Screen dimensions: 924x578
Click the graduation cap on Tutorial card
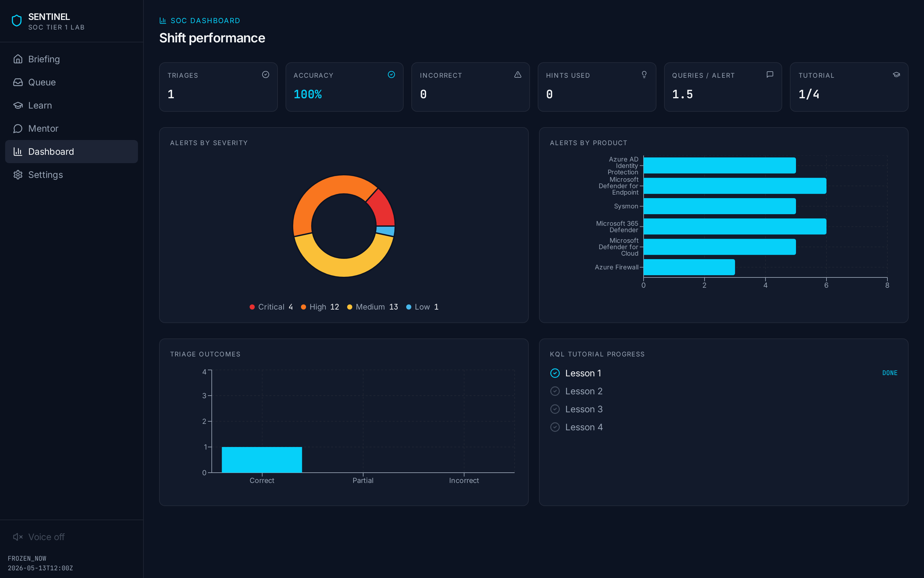point(896,74)
